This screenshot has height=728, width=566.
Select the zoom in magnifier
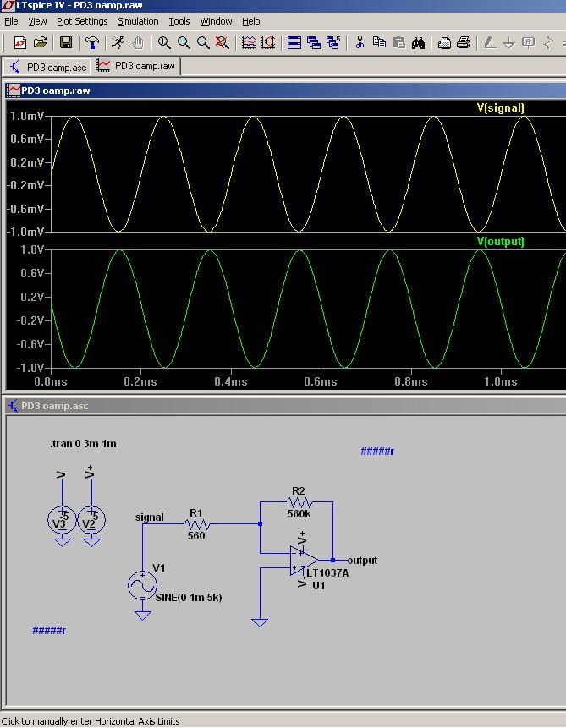tap(164, 43)
